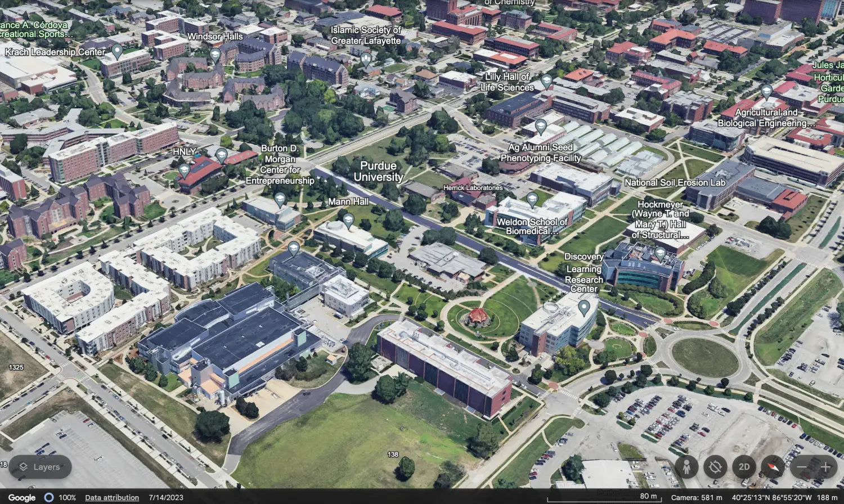Activate the Street View pegman

click(x=686, y=467)
